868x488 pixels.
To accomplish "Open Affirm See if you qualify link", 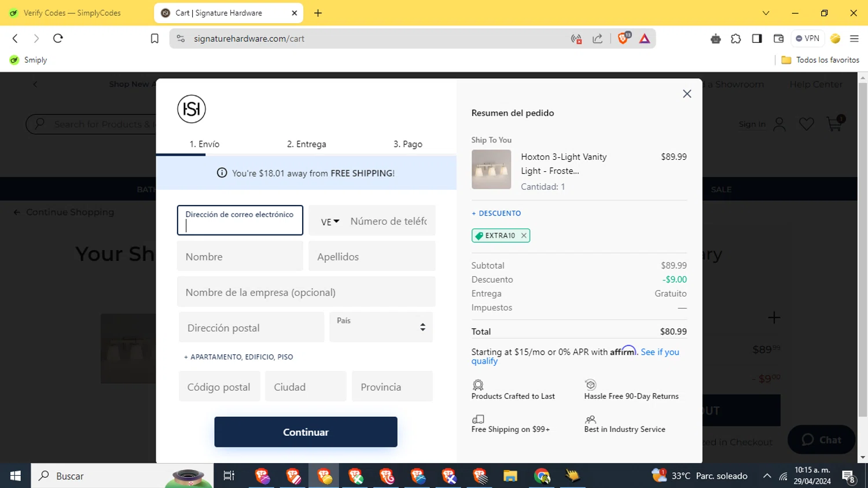I will point(575,356).
